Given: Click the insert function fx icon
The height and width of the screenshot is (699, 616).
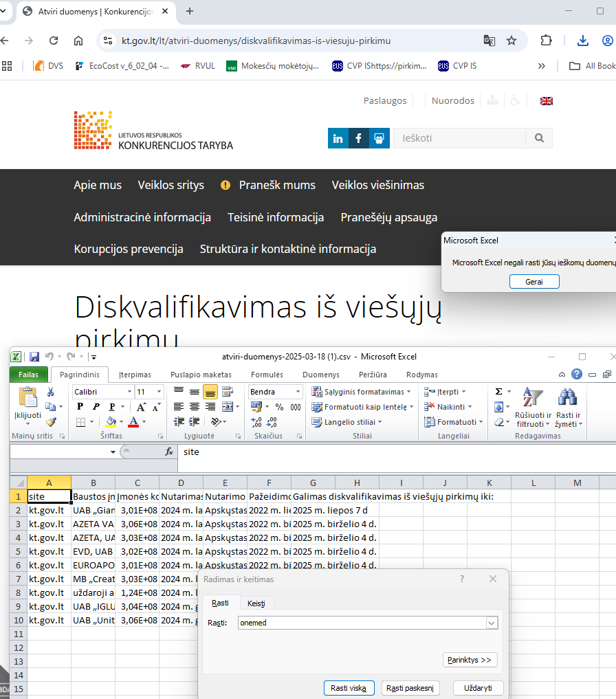Looking at the screenshot, I should pyautogui.click(x=169, y=452).
